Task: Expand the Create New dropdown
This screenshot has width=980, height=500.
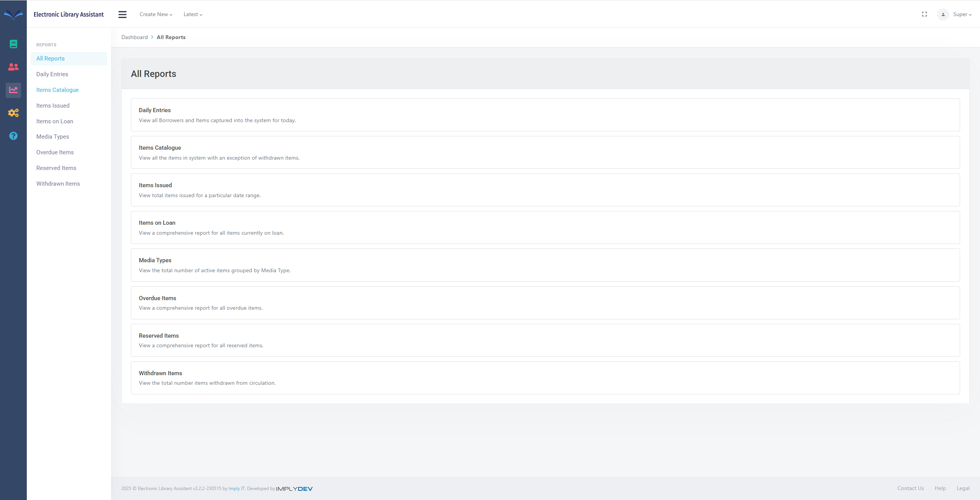Action: pos(155,14)
